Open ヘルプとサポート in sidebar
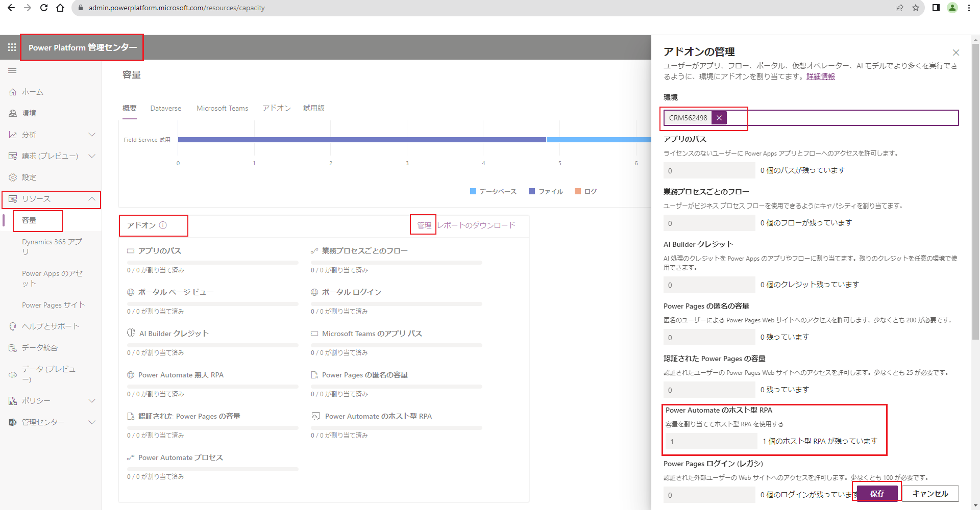 pos(51,326)
